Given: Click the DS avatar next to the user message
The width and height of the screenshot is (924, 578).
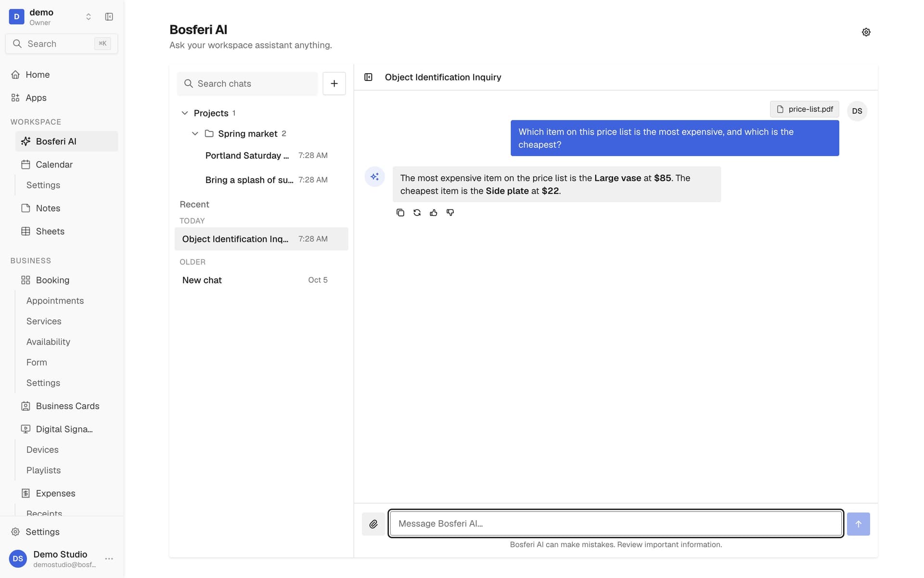Looking at the screenshot, I should click(857, 111).
